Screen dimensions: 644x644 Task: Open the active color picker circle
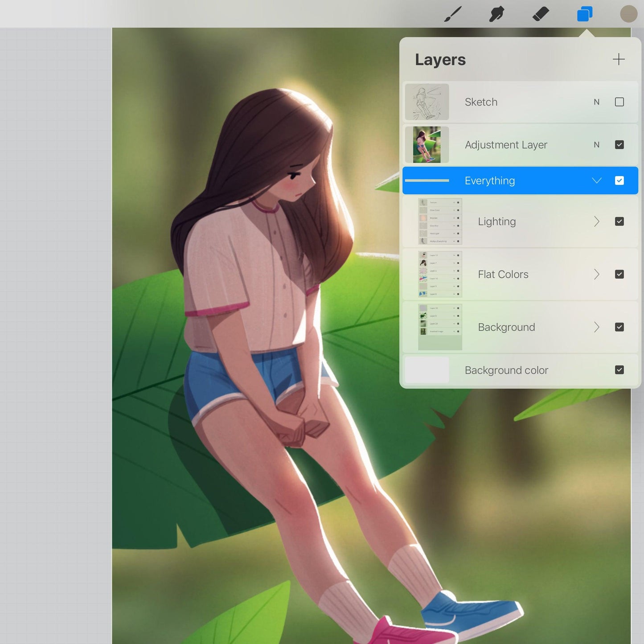pyautogui.click(x=628, y=14)
